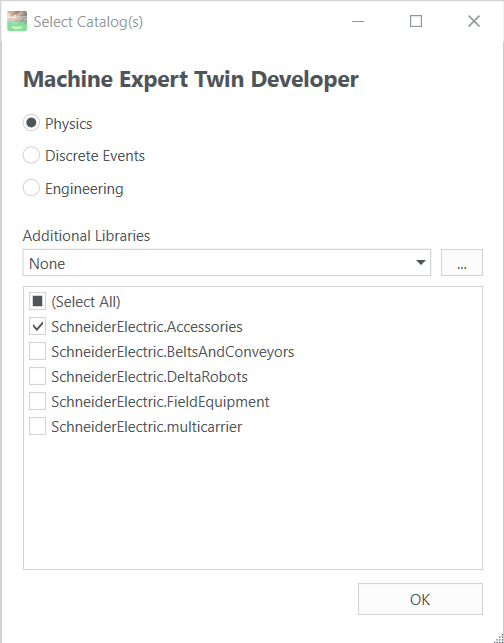Toggle the (Select All) checkbox
Screen dimensions: 504x643
point(37,302)
